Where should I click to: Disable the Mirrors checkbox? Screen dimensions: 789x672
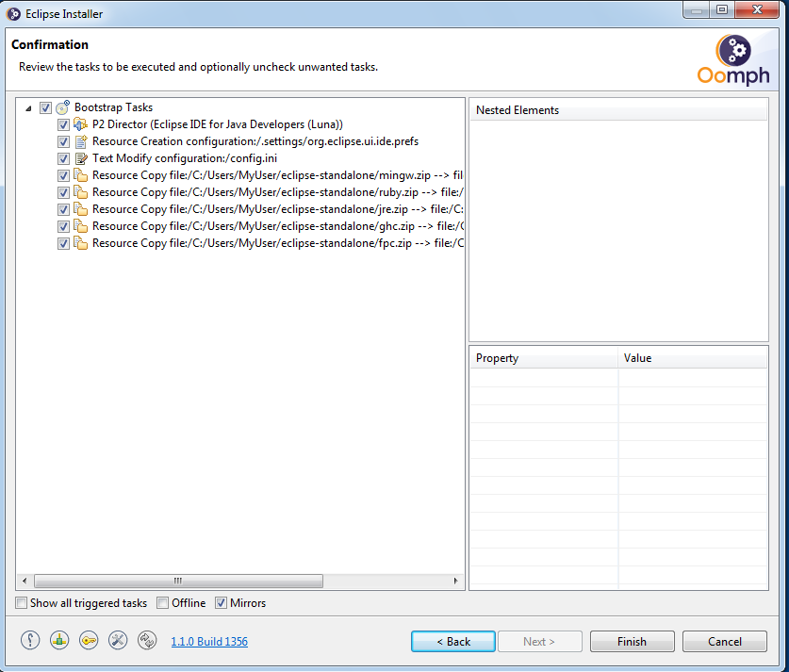point(221,602)
